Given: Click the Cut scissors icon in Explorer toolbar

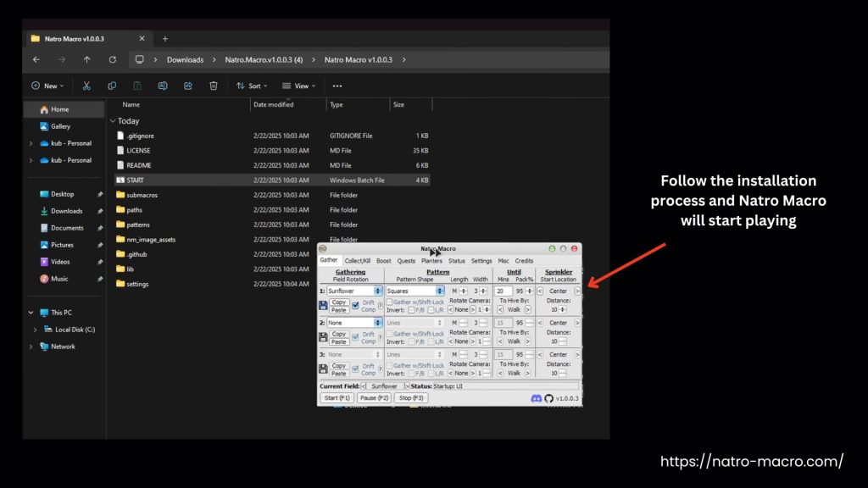Looking at the screenshot, I should (x=86, y=86).
